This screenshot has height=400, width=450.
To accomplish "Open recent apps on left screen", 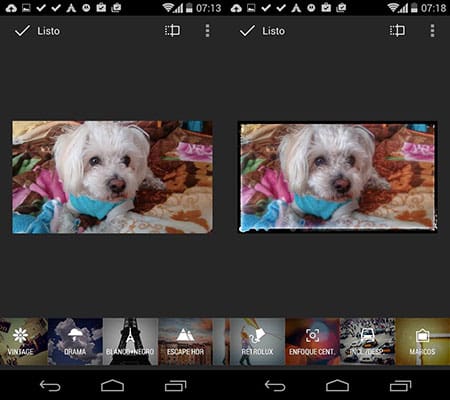I will pyautogui.click(x=176, y=386).
